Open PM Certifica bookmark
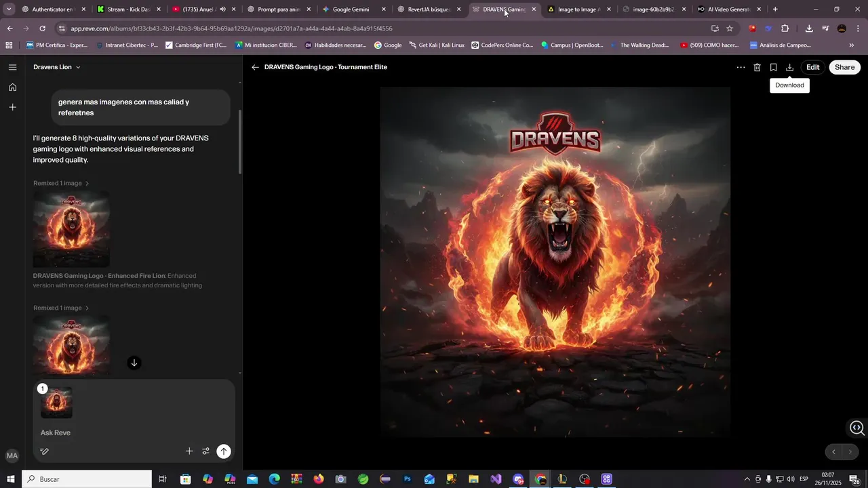 (x=57, y=45)
